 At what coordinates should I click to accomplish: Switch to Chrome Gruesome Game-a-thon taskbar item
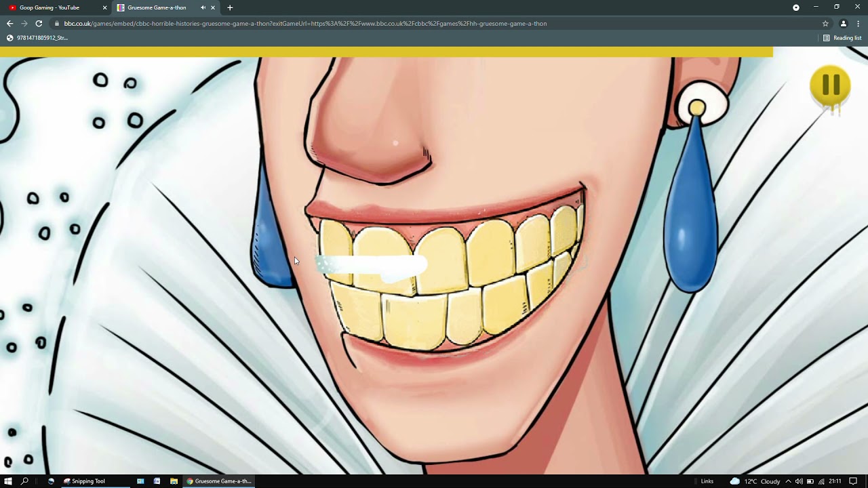point(218,481)
